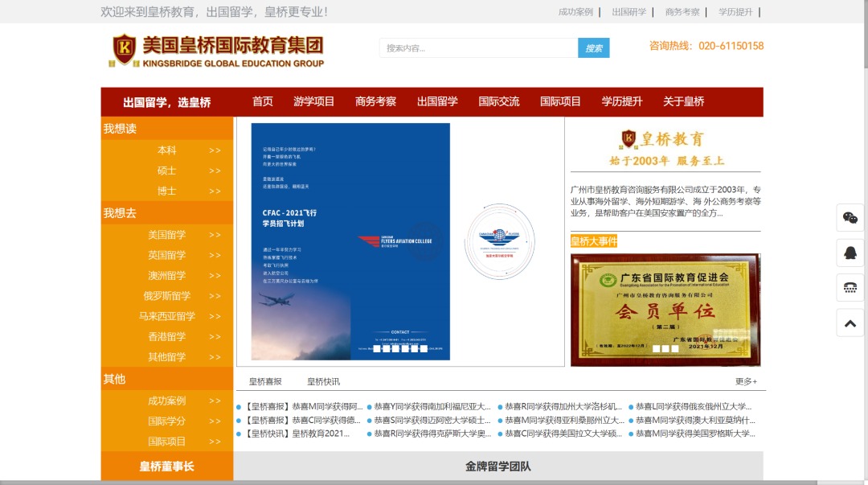Expand the 本科 sidebar arrow

pyautogui.click(x=215, y=150)
